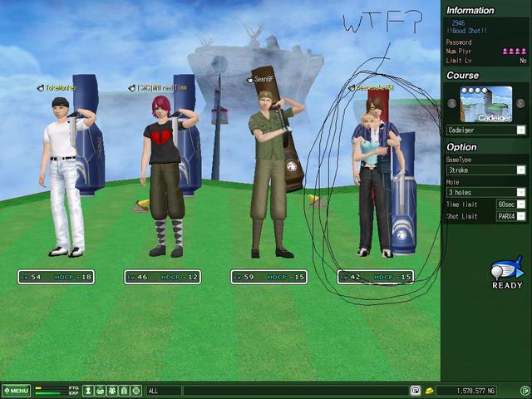Open the GameType Stroke dropdown
Viewport: 532px width, 399px height.
pos(521,170)
